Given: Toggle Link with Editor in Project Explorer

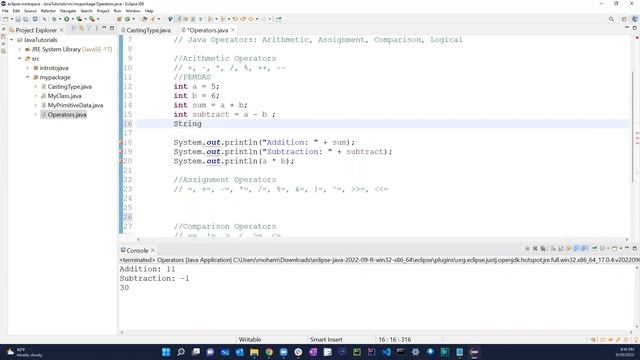Looking at the screenshot, I should click(81, 28).
